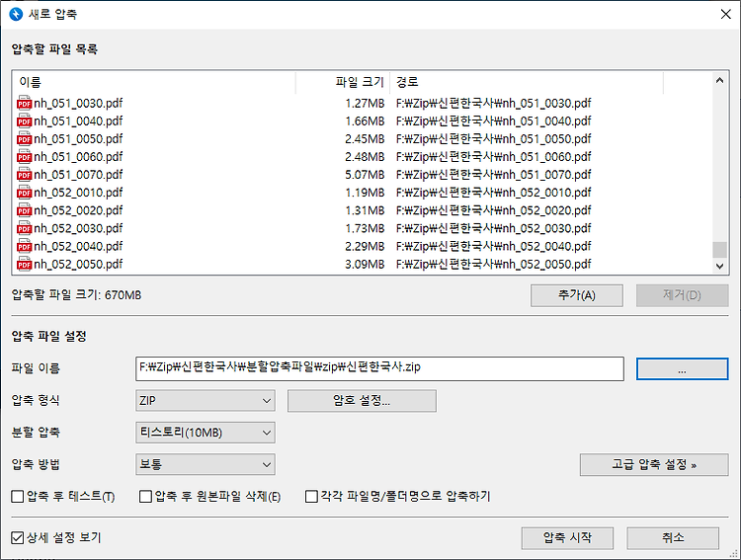Check 각각 파일명/폴더명으로 압축하기 option
741x560 pixels.
tap(311, 496)
